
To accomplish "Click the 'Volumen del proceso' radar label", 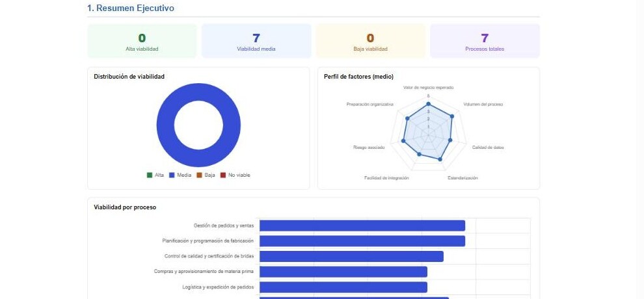I will click(x=483, y=104).
